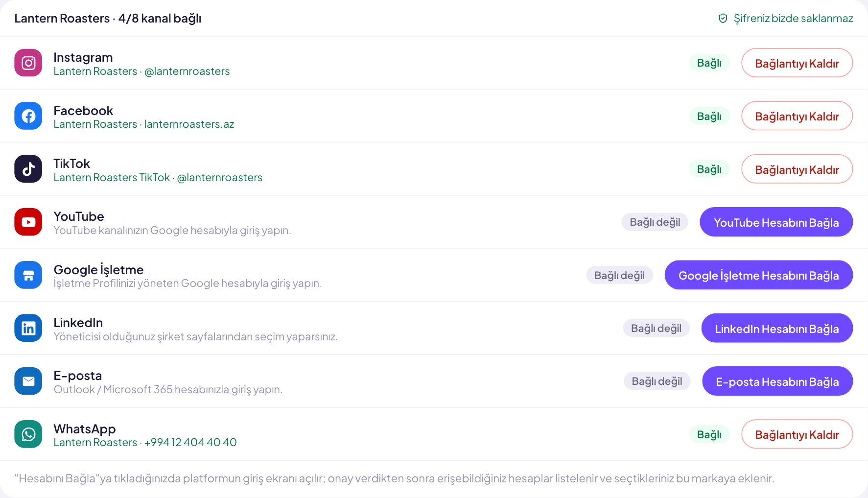The width and height of the screenshot is (868, 498).
Task: Connect with Google İşletme Hesabını Bağla
Action: [759, 275]
